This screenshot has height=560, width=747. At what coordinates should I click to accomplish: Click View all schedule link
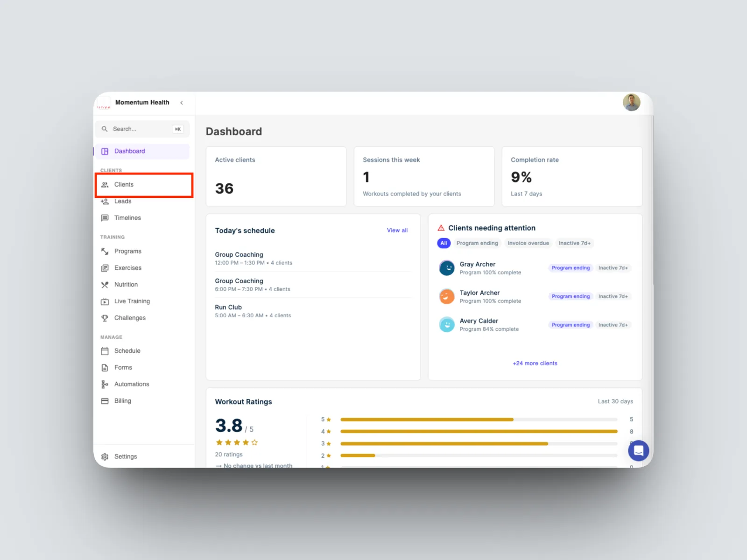point(397,231)
